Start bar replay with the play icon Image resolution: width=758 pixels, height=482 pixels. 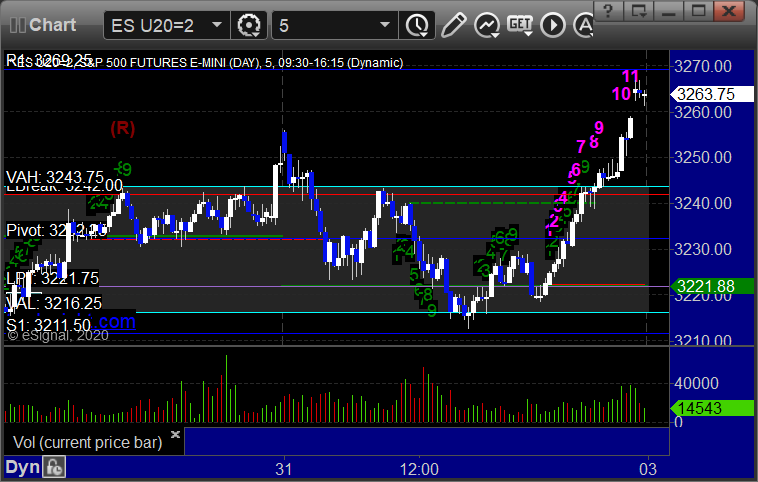click(553, 25)
